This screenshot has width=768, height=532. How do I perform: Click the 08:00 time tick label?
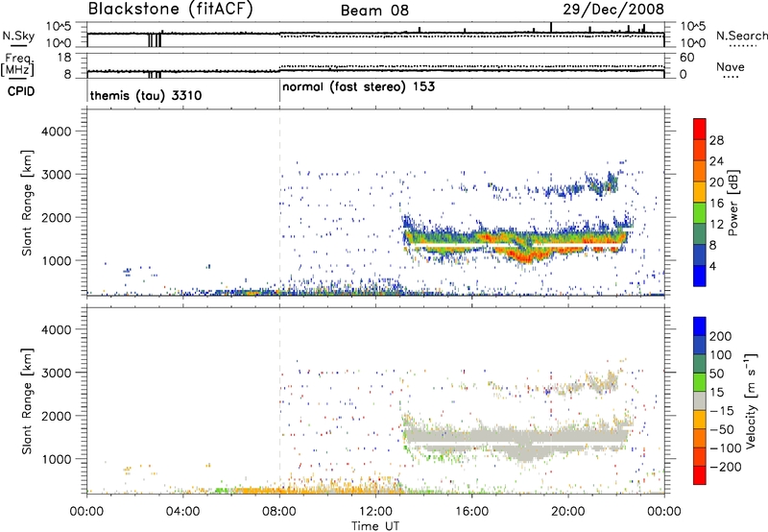pyautogui.click(x=279, y=512)
